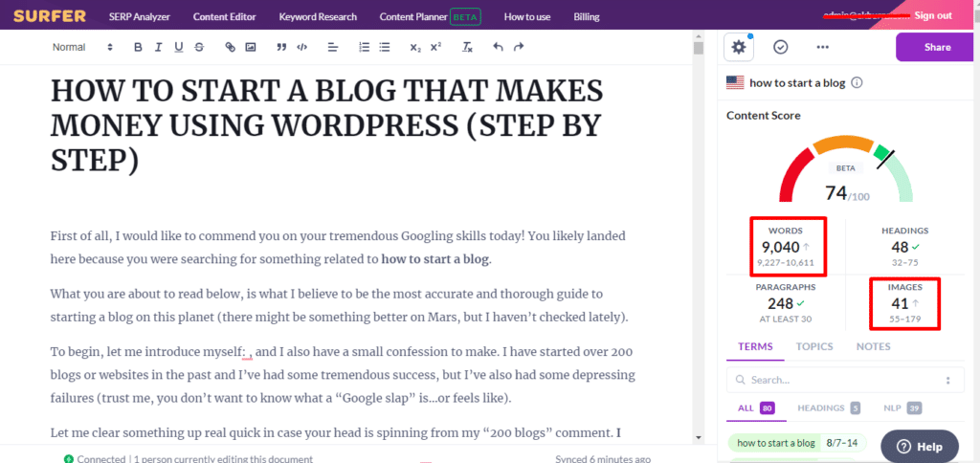The width and height of the screenshot is (980, 463).
Task: Click the content score gauge
Action: pyautogui.click(x=845, y=168)
